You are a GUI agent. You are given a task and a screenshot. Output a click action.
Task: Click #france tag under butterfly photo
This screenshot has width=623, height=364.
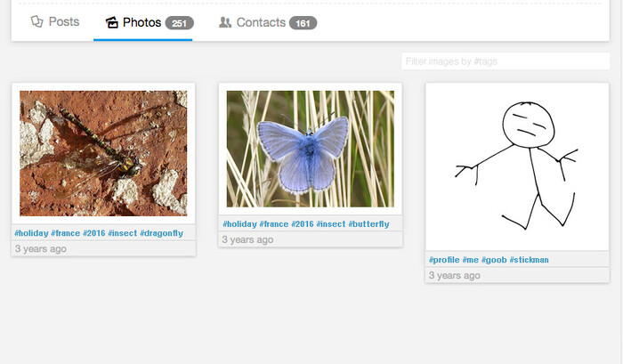point(274,224)
